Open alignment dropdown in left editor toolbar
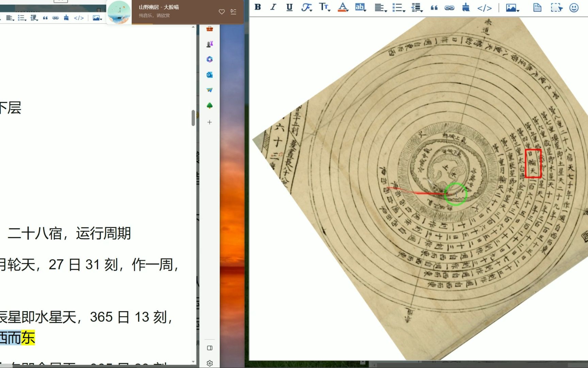The height and width of the screenshot is (368, 588). 10,18
